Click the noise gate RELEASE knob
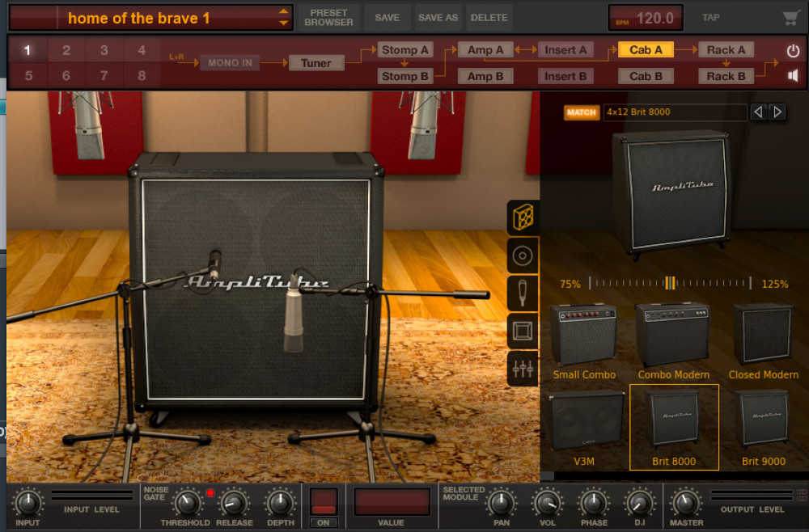The image size is (809, 532). pyautogui.click(x=234, y=503)
